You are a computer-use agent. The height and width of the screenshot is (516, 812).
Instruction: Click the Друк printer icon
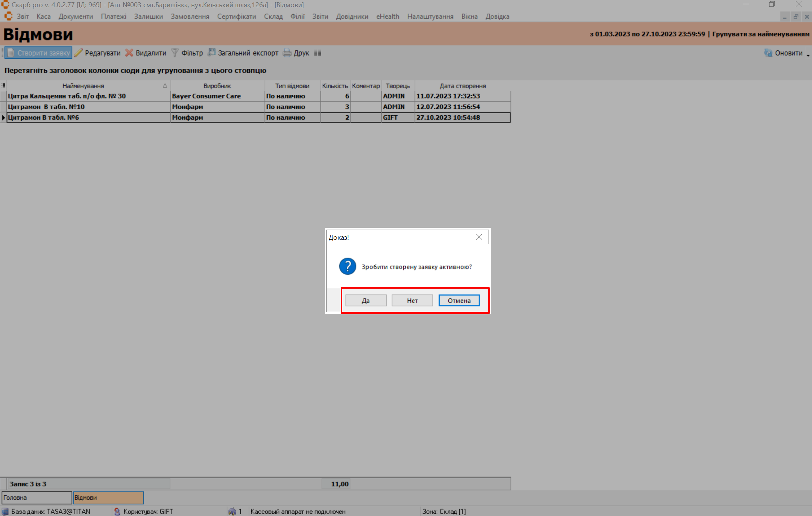click(287, 53)
